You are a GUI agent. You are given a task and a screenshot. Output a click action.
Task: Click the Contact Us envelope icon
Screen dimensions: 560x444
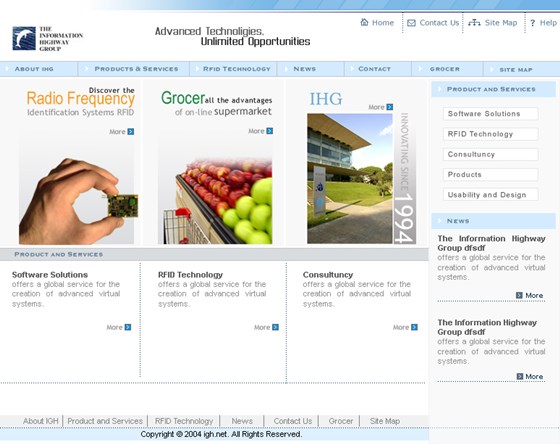coord(411,23)
